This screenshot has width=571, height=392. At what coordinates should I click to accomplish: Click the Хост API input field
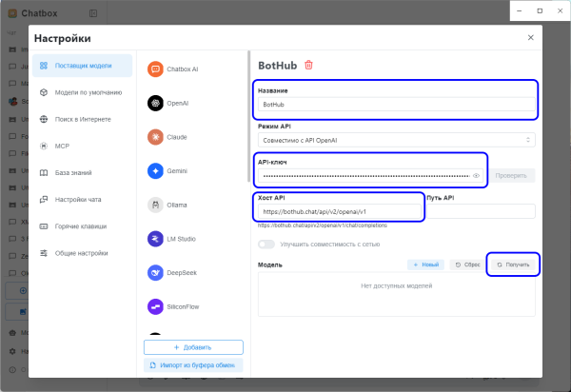tap(340, 211)
